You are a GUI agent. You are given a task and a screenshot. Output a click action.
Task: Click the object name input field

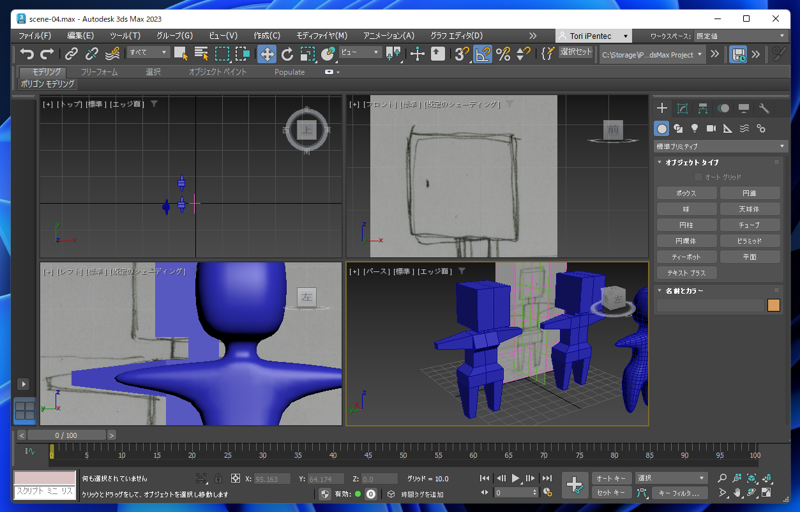pos(710,305)
